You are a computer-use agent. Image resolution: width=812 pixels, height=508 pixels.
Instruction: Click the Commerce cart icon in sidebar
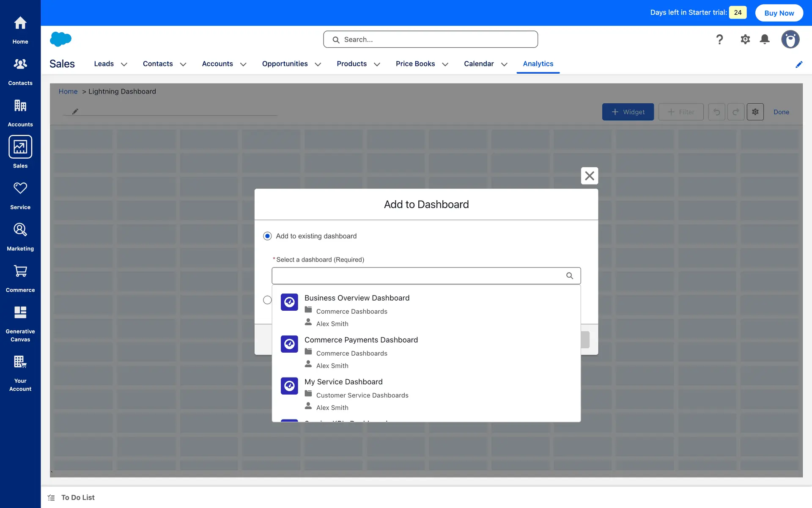20,271
